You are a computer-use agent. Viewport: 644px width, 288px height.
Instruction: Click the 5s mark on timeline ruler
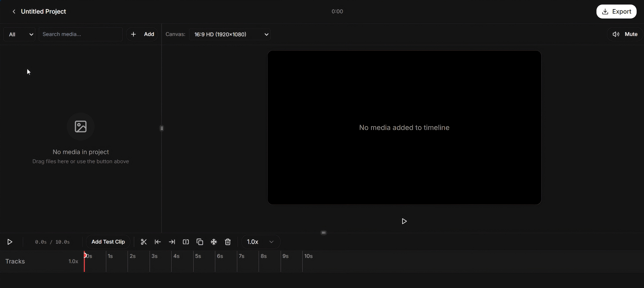(x=198, y=256)
